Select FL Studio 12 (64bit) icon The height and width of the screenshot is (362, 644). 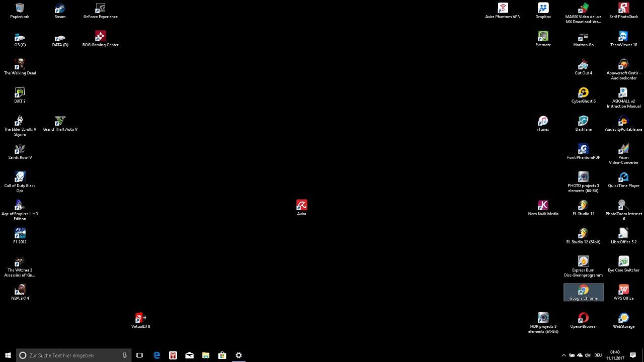(x=583, y=236)
